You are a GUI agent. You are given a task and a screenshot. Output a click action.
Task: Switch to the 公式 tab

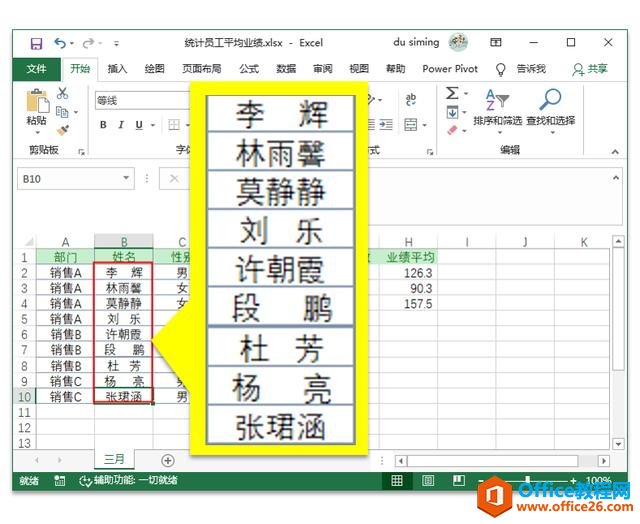[x=249, y=69]
